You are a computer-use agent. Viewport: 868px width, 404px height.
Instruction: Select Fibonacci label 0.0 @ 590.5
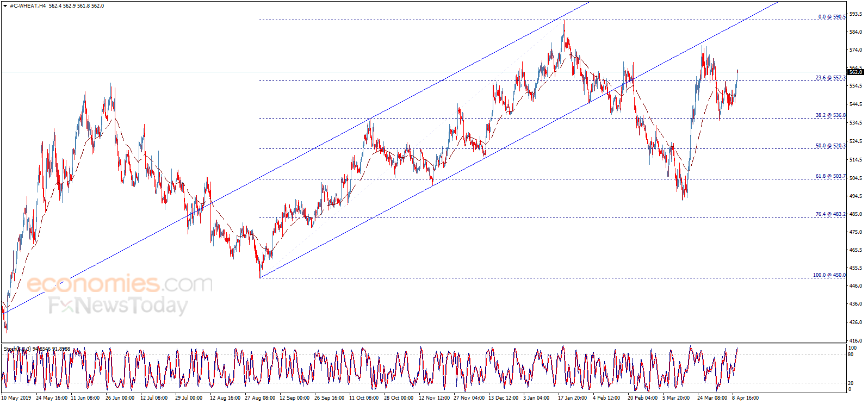832,17
